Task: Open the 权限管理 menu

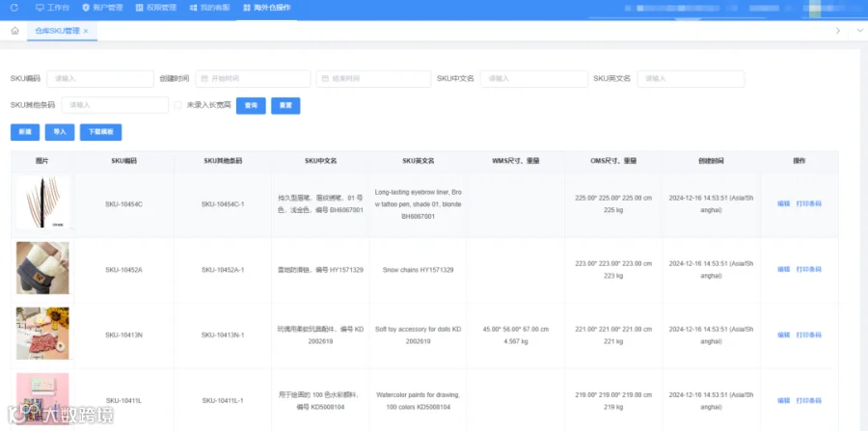Action: click(156, 8)
